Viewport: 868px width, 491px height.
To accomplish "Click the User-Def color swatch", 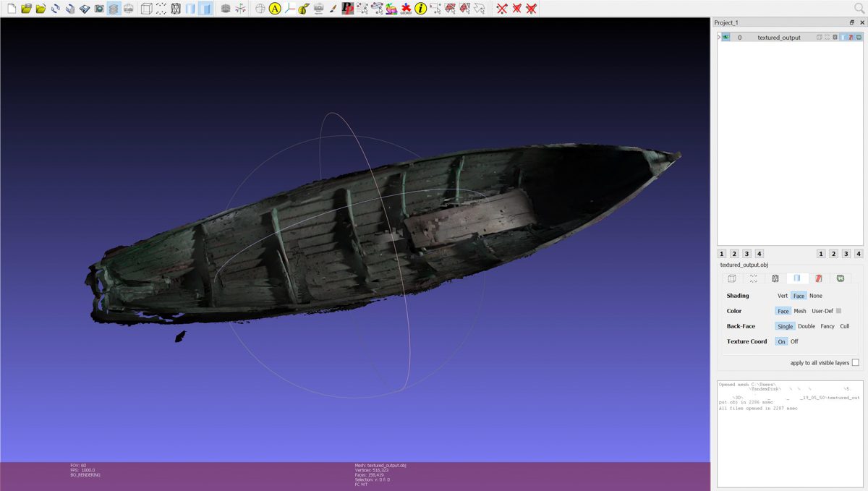I will coord(838,311).
